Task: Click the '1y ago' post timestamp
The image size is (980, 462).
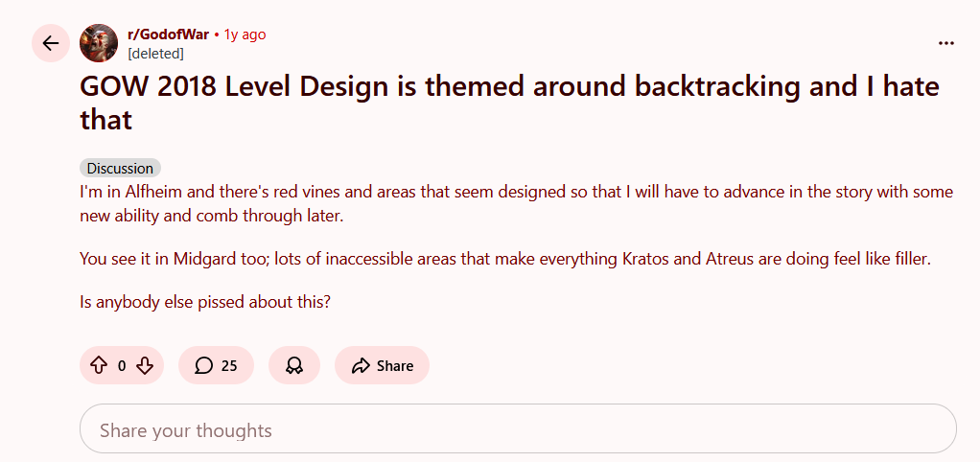Action: [245, 35]
